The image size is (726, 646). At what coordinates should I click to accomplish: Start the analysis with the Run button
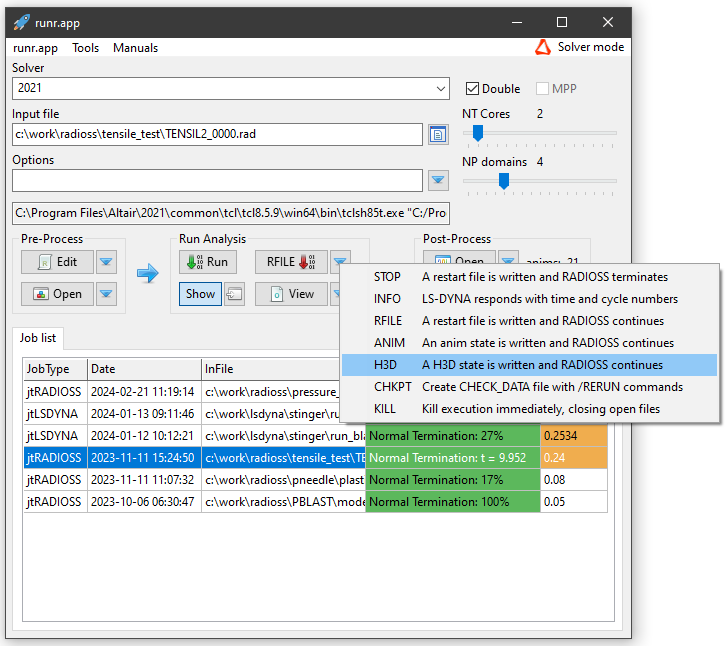pyautogui.click(x=208, y=262)
